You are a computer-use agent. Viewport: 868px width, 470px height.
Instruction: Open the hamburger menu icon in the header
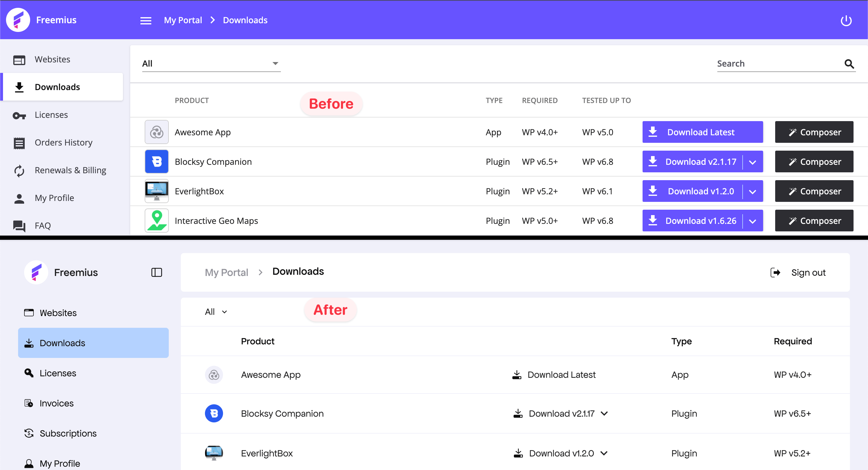(146, 20)
